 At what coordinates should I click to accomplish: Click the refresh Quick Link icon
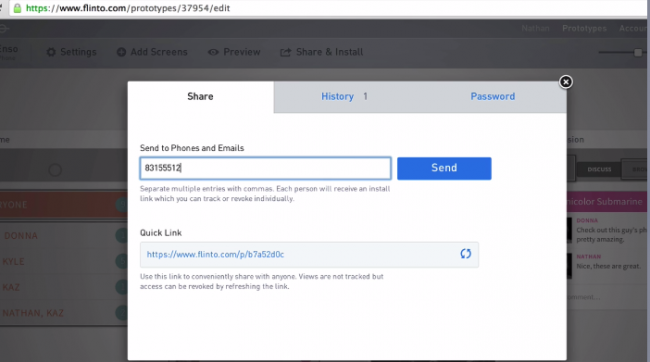click(466, 254)
